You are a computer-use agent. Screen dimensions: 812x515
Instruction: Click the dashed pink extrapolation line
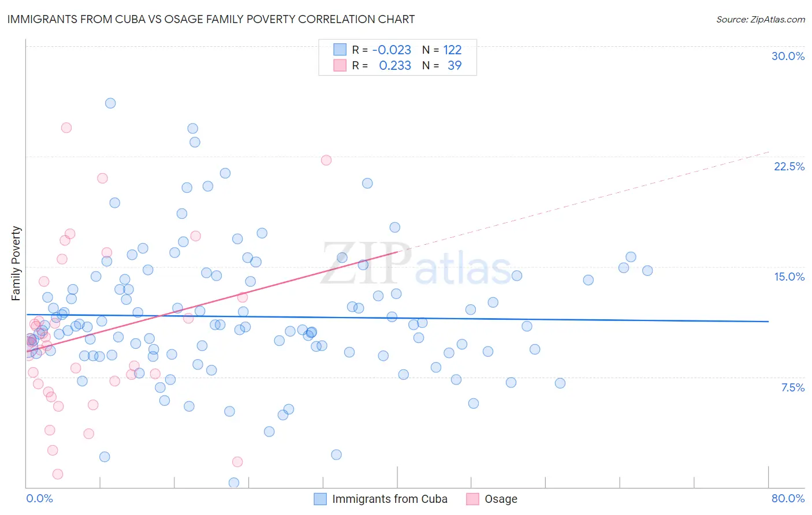[583, 201]
